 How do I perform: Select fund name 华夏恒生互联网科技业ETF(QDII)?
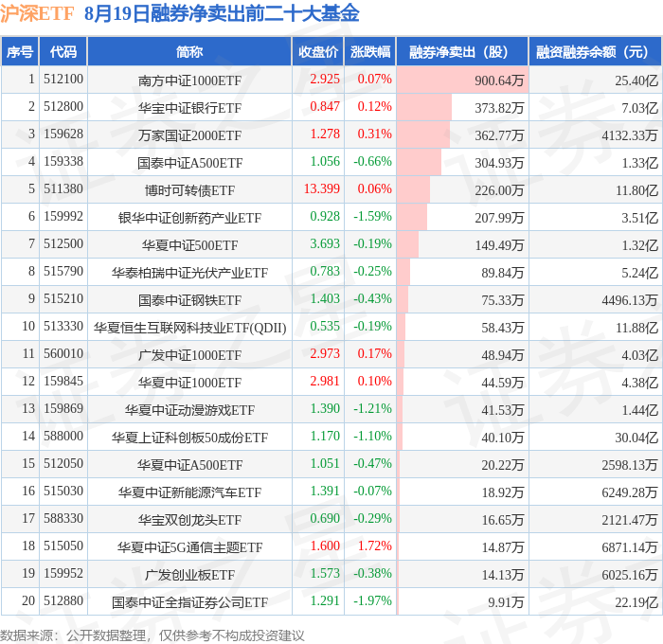[189, 328]
